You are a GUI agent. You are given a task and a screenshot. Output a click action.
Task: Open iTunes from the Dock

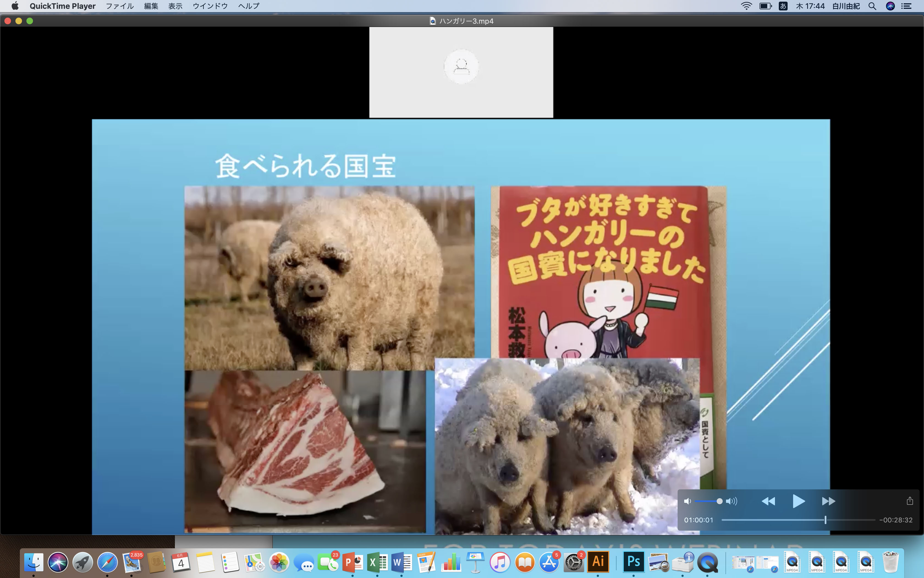click(x=500, y=562)
